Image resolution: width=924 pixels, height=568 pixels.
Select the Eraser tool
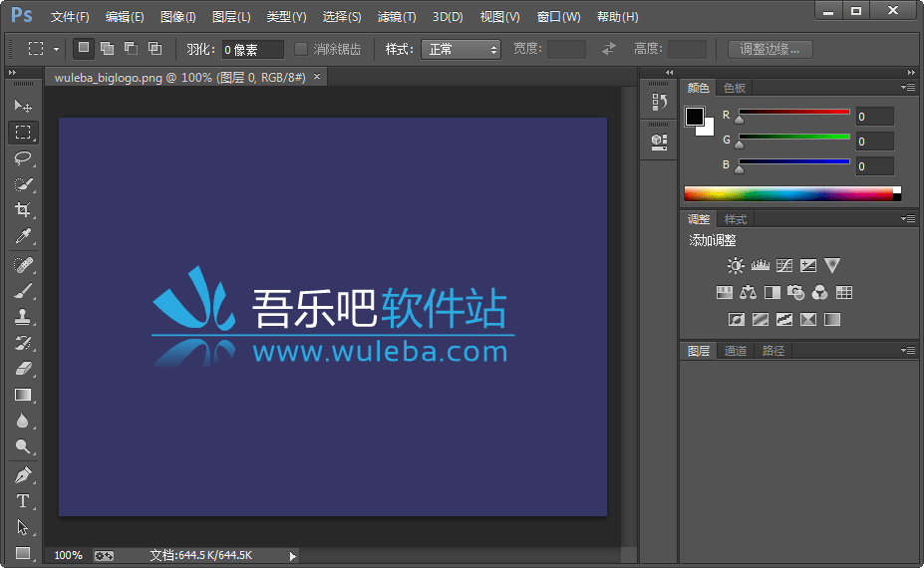[23, 369]
